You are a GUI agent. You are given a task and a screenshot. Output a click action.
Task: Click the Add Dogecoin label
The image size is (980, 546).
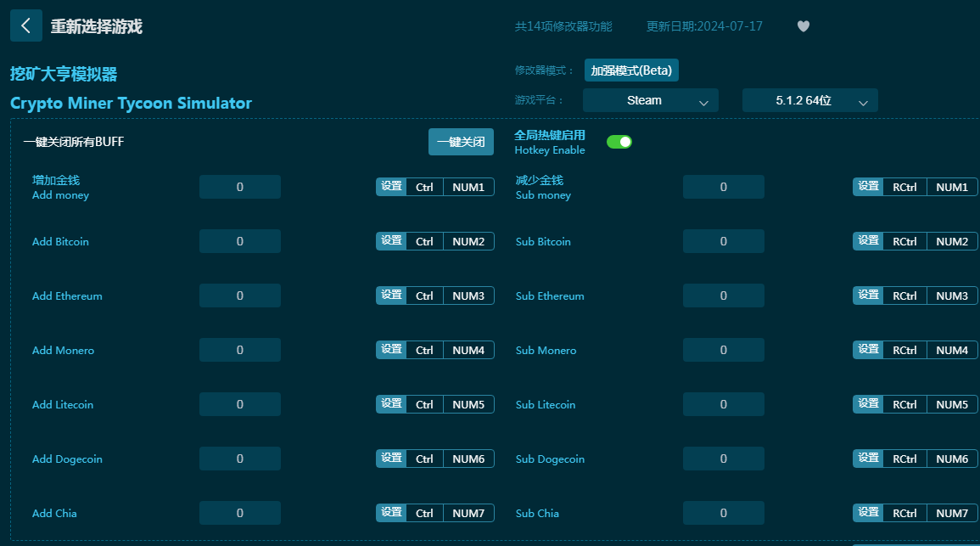tap(68, 459)
